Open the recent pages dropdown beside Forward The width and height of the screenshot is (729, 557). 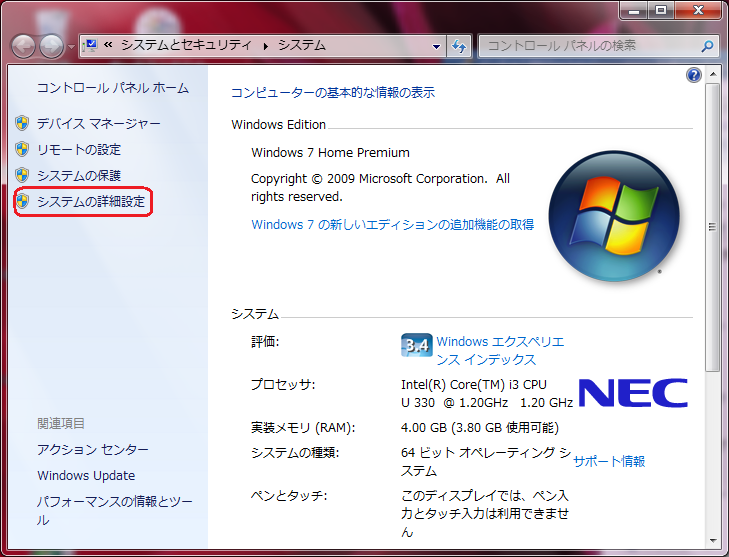(x=71, y=46)
